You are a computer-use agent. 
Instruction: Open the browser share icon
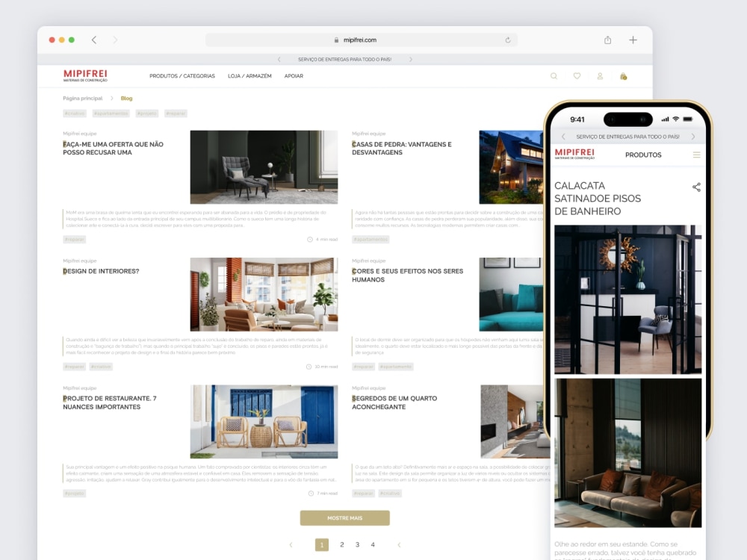click(607, 40)
